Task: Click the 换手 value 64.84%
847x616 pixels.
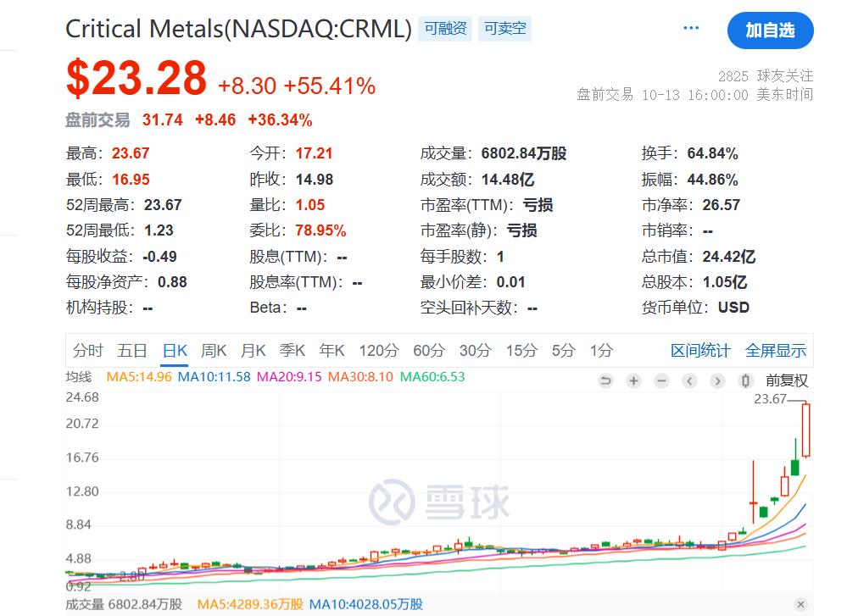Action: point(712,153)
